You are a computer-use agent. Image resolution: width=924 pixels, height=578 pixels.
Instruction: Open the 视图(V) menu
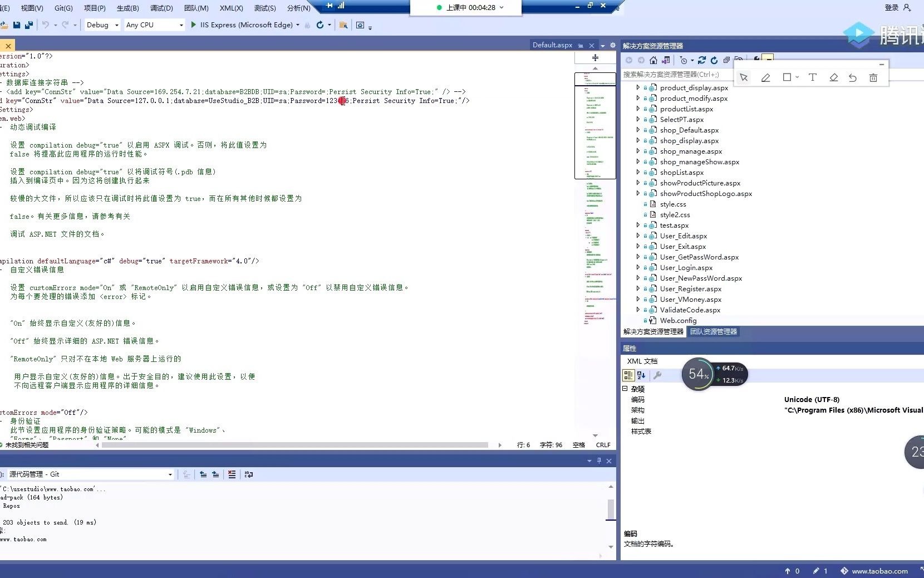(x=32, y=8)
